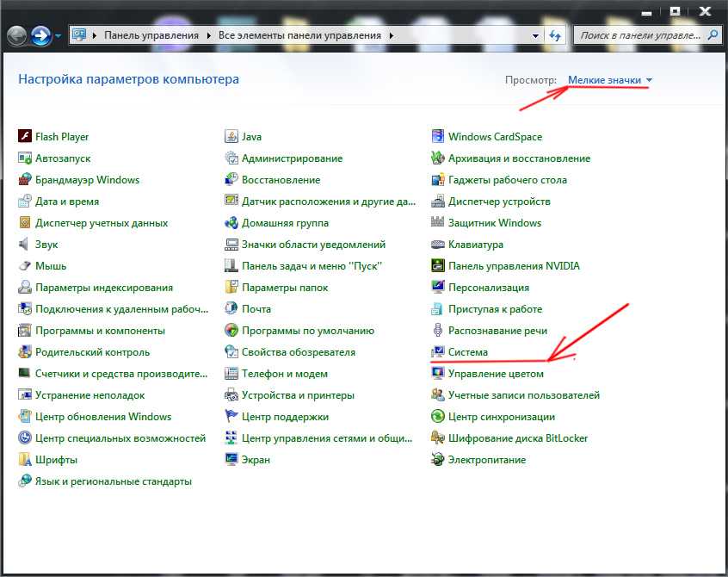Open the Просмотр: Мелкие значки dropdown
This screenshot has width=728, height=577.
tap(610, 80)
